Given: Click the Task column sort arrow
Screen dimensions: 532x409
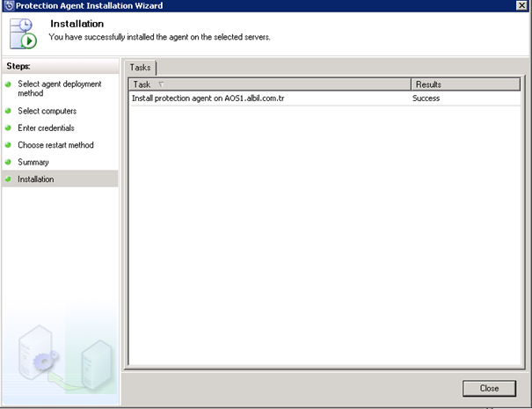Looking at the screenshot, I should coord(161,84).
